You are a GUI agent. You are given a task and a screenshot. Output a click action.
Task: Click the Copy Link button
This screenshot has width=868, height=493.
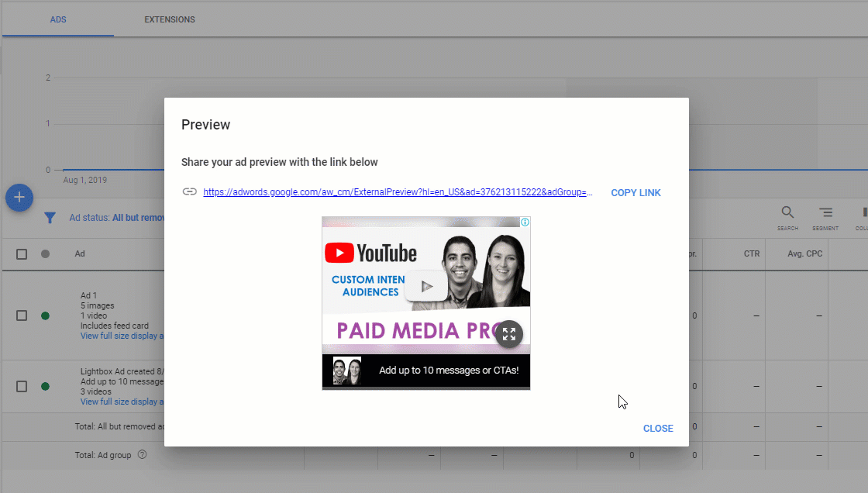click(x=635, y=193)
